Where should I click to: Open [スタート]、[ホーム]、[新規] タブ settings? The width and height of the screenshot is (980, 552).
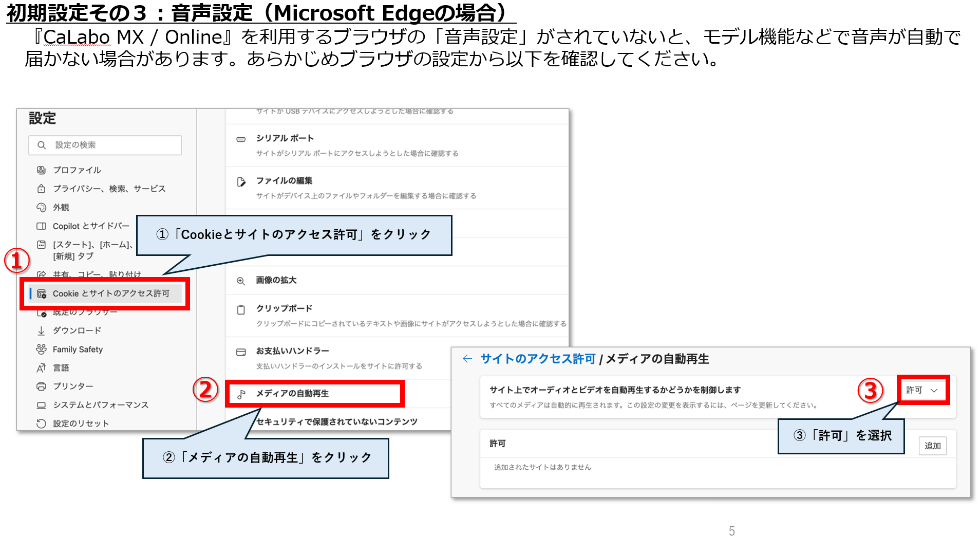click(x=92, y=250)
